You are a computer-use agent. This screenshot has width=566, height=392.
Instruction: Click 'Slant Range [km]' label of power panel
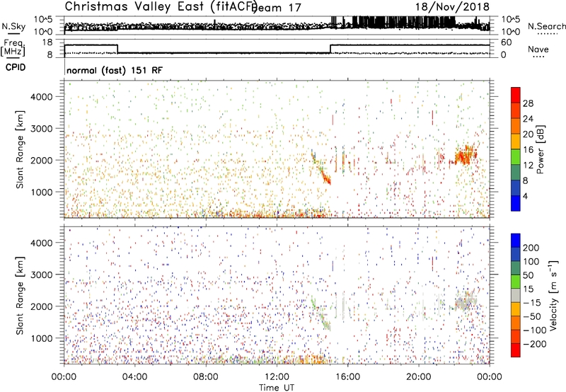point(20,149)
